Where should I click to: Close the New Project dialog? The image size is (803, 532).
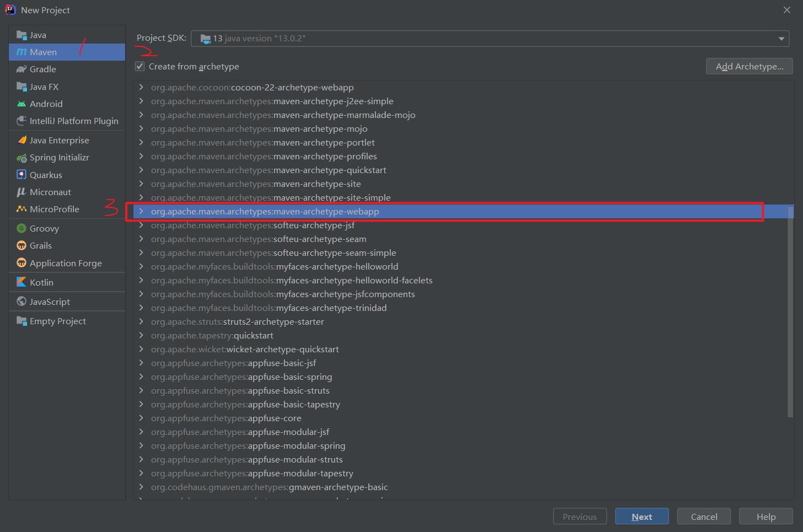click(787, 10)
